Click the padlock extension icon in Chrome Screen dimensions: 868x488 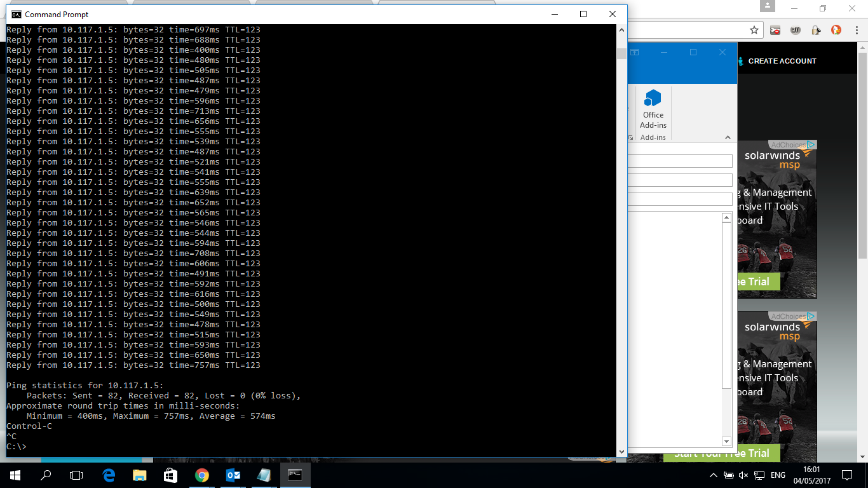(x=816, y=30)
